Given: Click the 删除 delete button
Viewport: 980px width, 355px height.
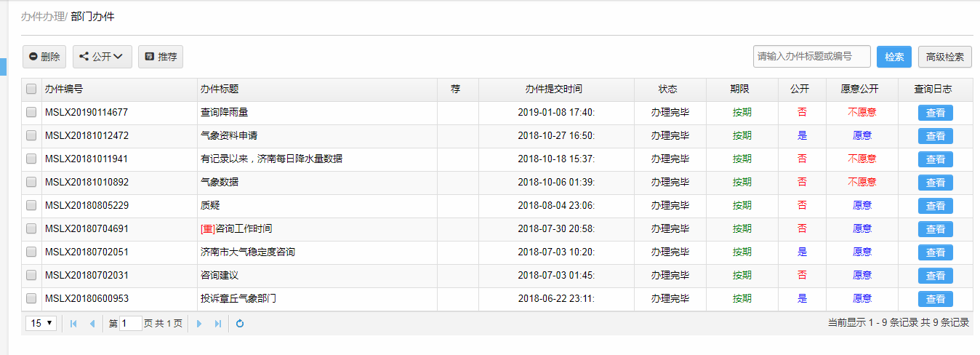Looking at the screenshot, I should point(45,57).
